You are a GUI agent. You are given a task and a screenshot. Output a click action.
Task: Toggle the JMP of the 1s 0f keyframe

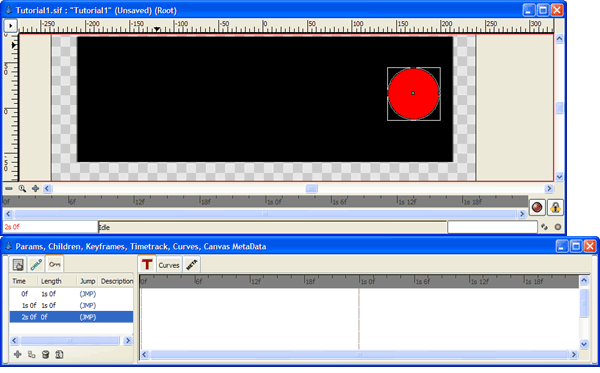(88, 305)
